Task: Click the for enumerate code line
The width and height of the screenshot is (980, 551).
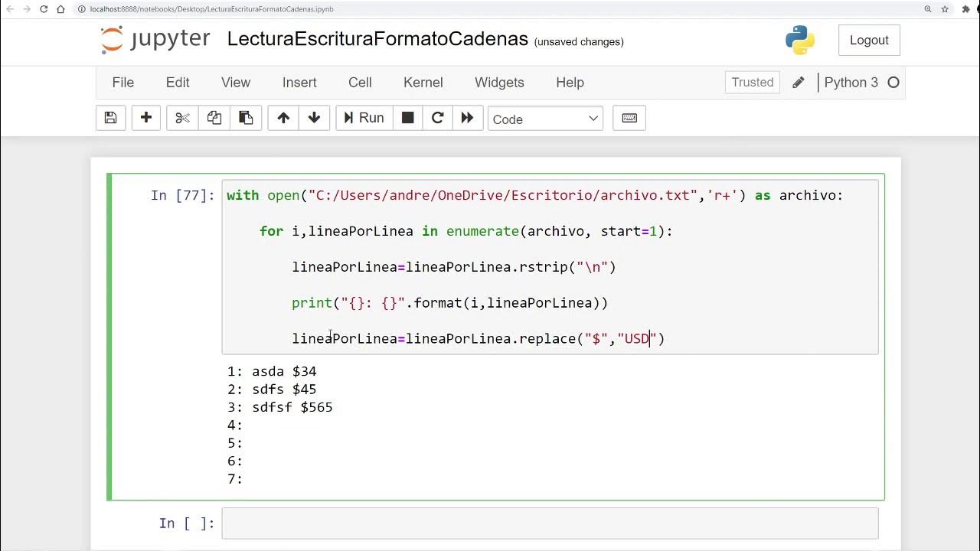Action: (465, 231)
